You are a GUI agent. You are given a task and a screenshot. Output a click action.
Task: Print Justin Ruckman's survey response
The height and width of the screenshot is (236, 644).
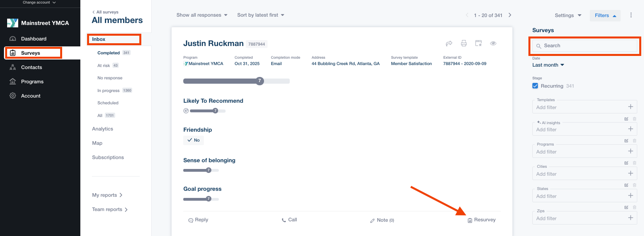coord(464,44)
